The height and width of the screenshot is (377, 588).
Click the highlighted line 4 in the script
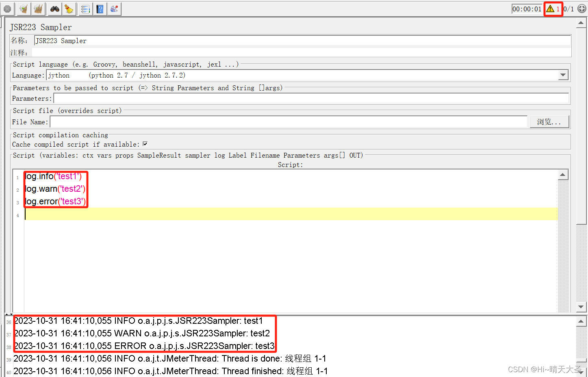[163, 214]
